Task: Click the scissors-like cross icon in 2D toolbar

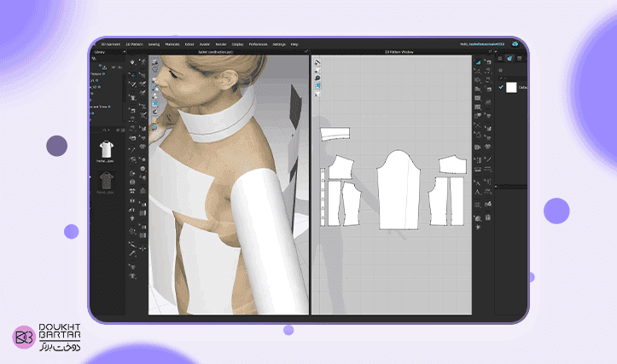Action: (x=477, y=125)
